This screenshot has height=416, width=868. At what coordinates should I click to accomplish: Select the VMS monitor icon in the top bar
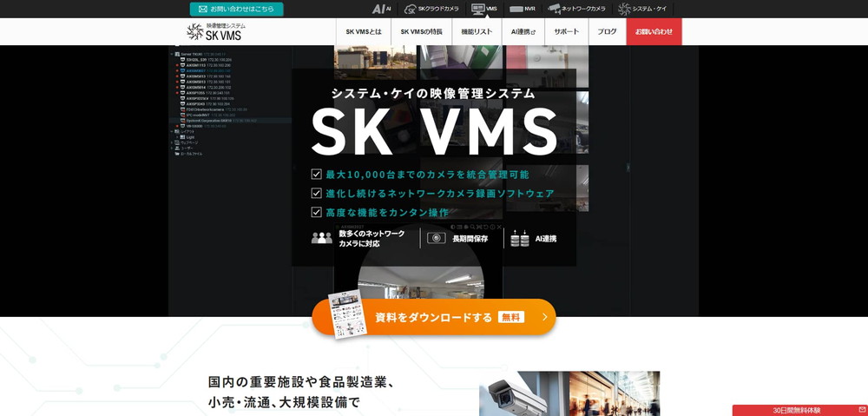click(477, 9)
